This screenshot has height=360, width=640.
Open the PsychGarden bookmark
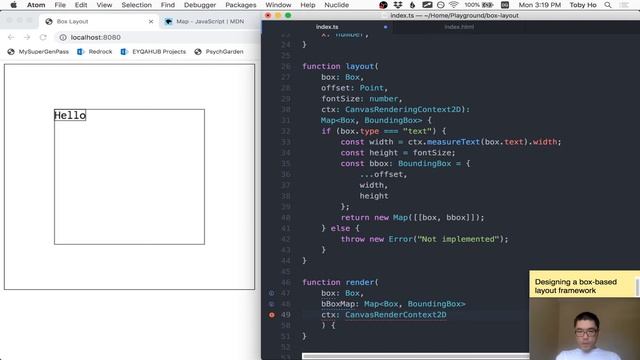tap(219, 51)
